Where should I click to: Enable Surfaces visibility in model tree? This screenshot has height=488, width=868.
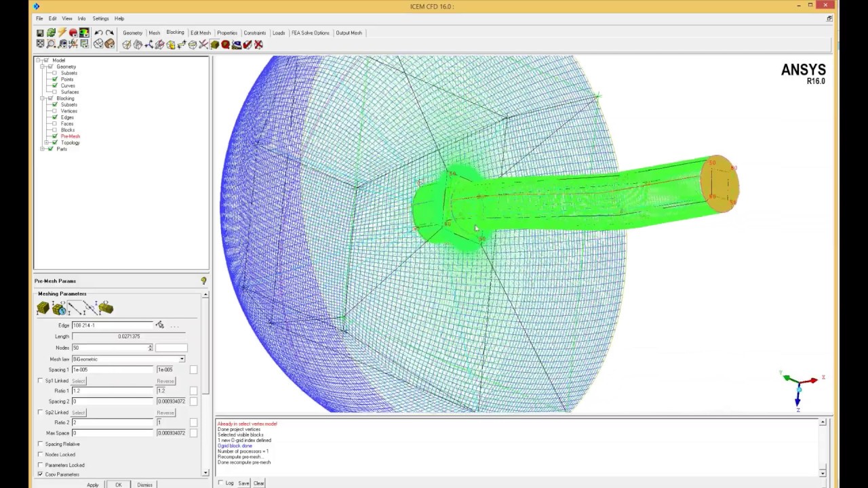tap(55, 92)
